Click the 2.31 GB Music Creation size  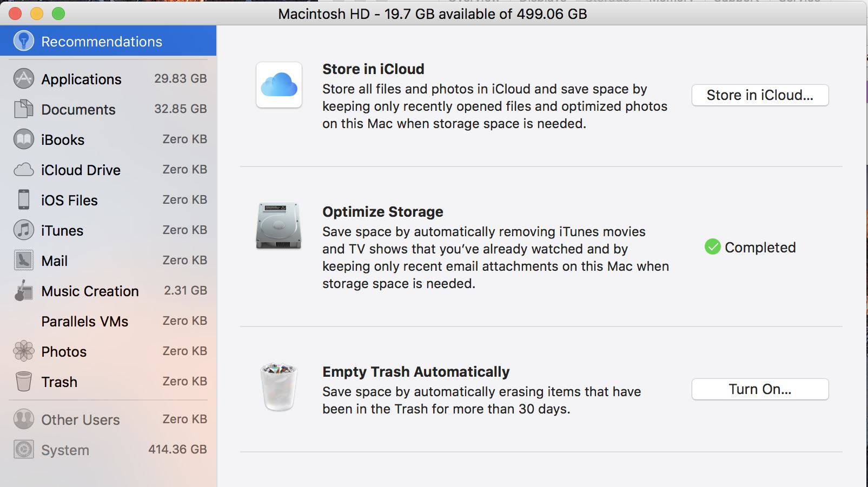[185, 290]
